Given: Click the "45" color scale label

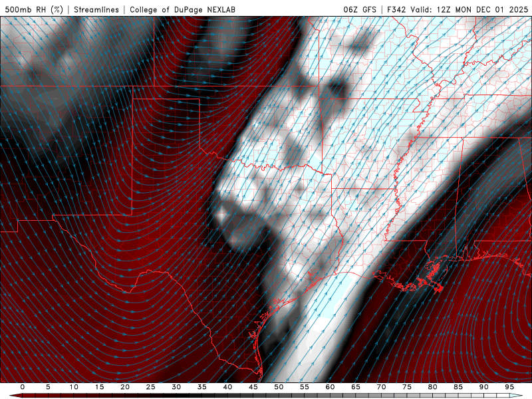Looking at the screenshot, I should click(253, 387).
